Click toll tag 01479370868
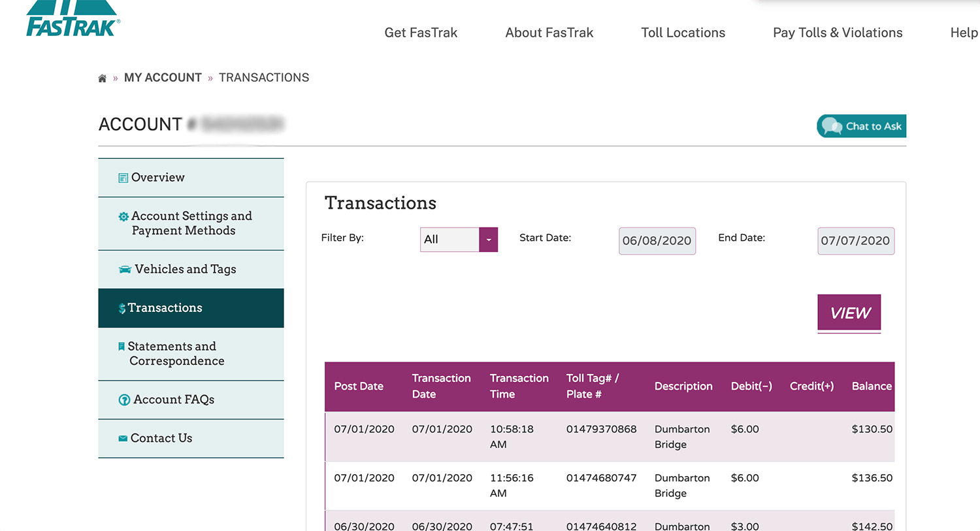The height and width of the screenshot is (531, 980). pos(601,430)
